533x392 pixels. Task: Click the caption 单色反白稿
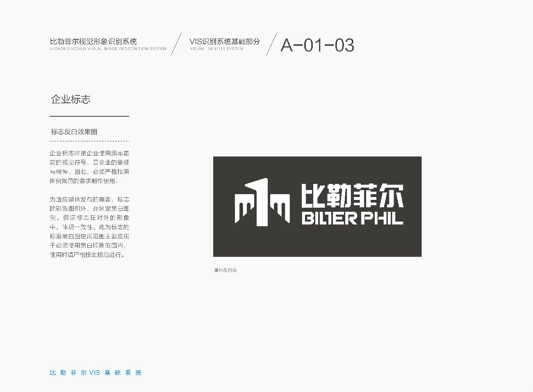click(x=225, y=270)
